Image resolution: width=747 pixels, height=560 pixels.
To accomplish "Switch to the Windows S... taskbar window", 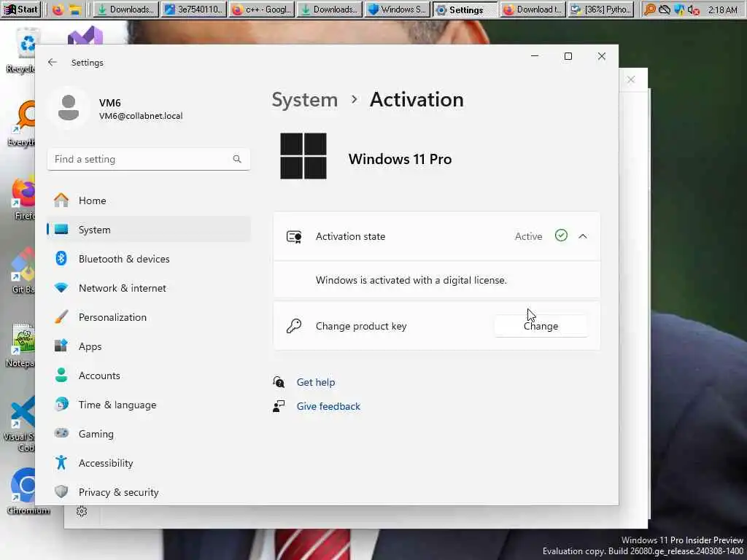I will click(398, 9).
